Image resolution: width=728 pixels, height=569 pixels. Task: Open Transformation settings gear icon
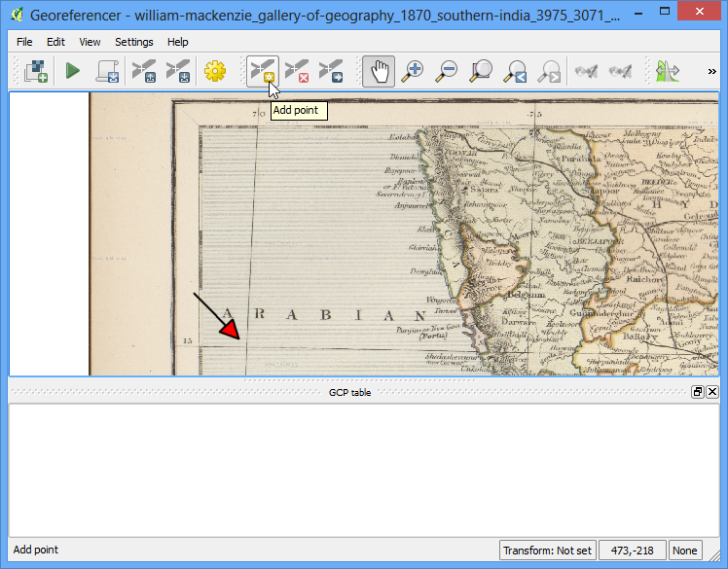click(215, 71)
